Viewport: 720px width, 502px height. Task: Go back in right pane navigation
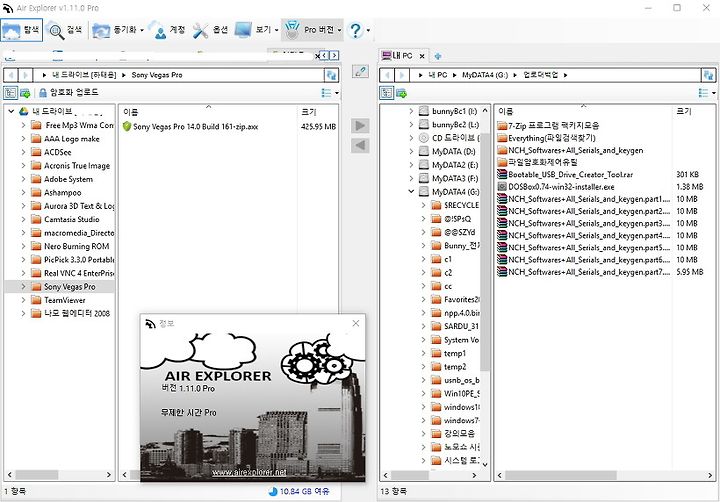pyautogui.click(x=387, y=75)
